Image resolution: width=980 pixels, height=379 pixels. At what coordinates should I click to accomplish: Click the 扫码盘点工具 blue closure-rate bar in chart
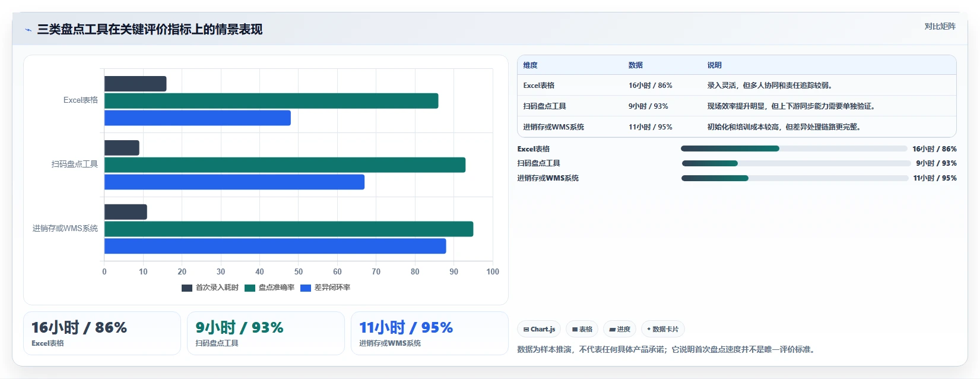234,182
